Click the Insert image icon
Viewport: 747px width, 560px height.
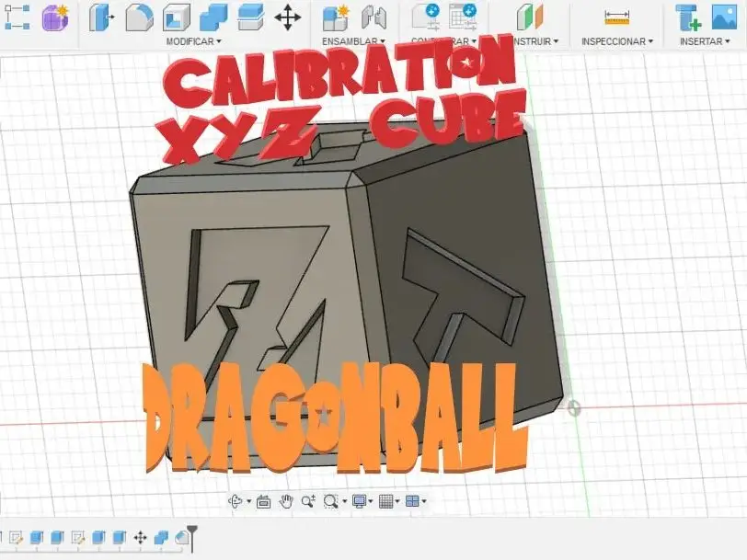[724, 17]
